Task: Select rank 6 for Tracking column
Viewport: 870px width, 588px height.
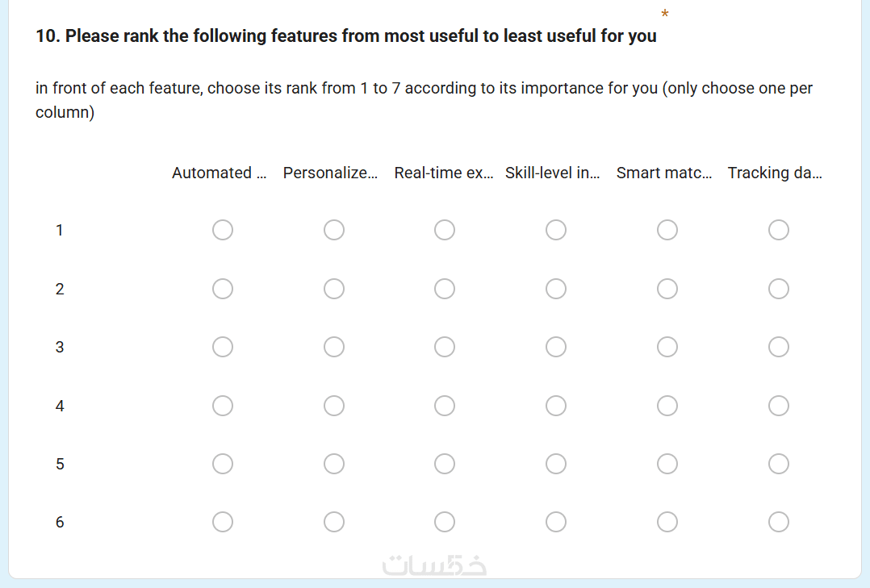Action: tap(779, 523)
